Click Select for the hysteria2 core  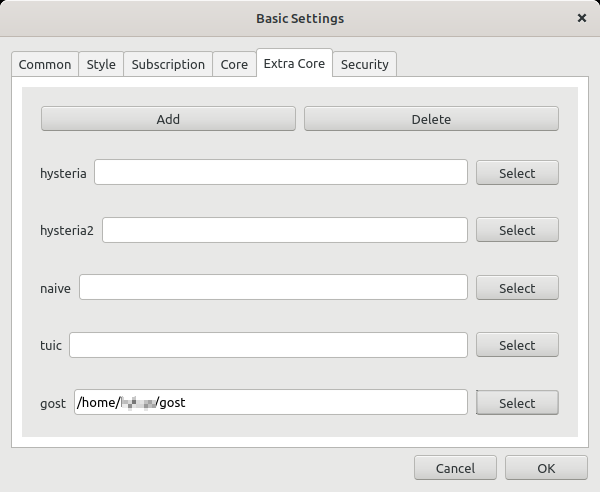(517, 230)
